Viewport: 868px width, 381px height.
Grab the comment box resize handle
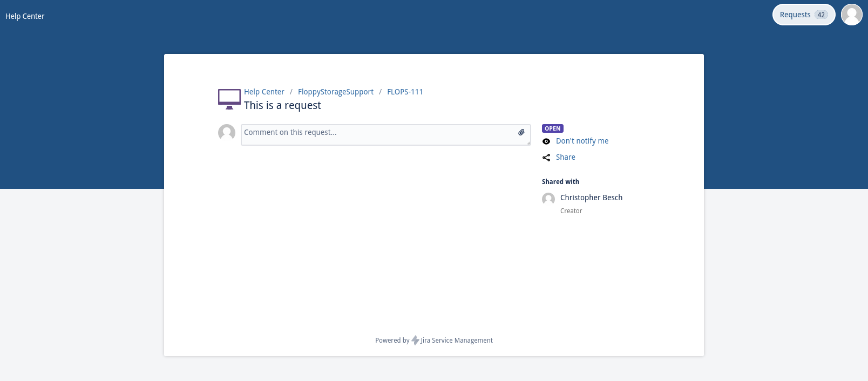click(x=528, y=143)
